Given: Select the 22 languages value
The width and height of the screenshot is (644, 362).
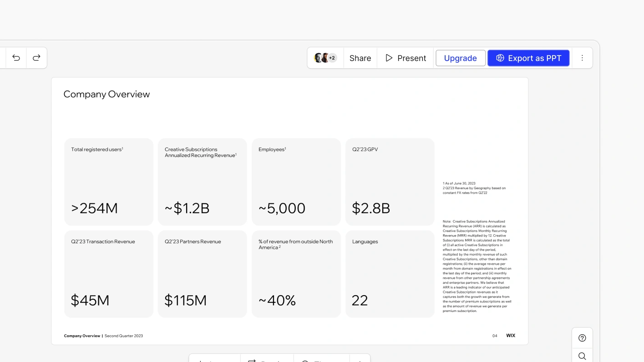Looking at the screenshot, I should [x=360, y=301].
